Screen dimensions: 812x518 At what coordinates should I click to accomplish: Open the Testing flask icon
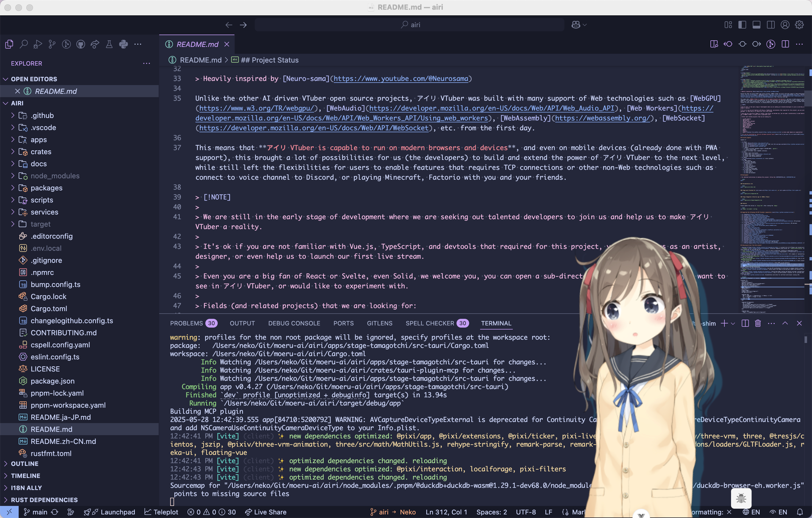[x=109, y=44]
